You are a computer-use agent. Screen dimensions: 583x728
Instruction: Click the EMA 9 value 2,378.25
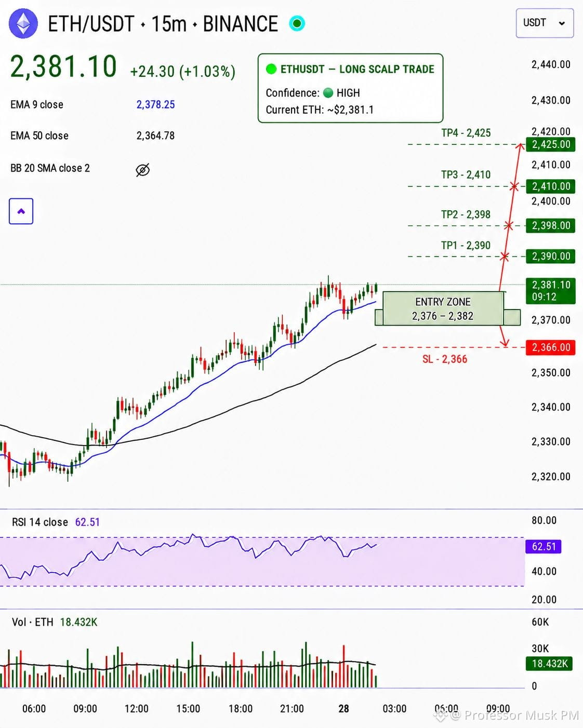pos(155,104)
